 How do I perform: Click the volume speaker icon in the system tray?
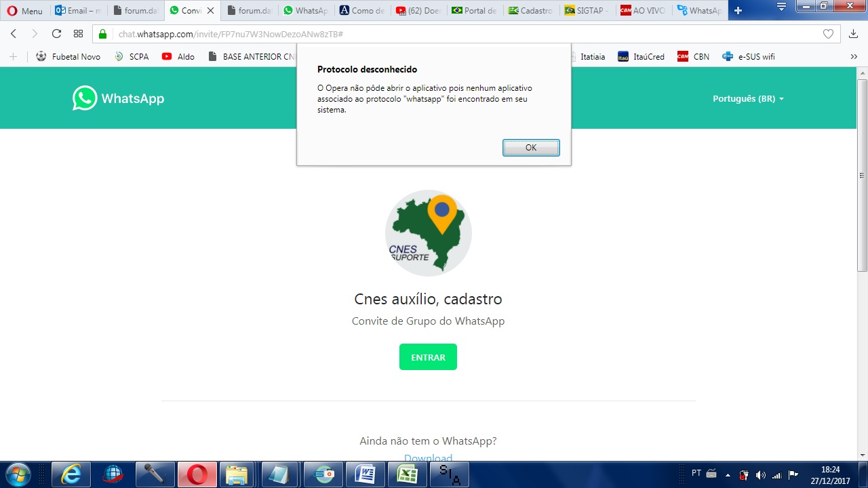760,474
